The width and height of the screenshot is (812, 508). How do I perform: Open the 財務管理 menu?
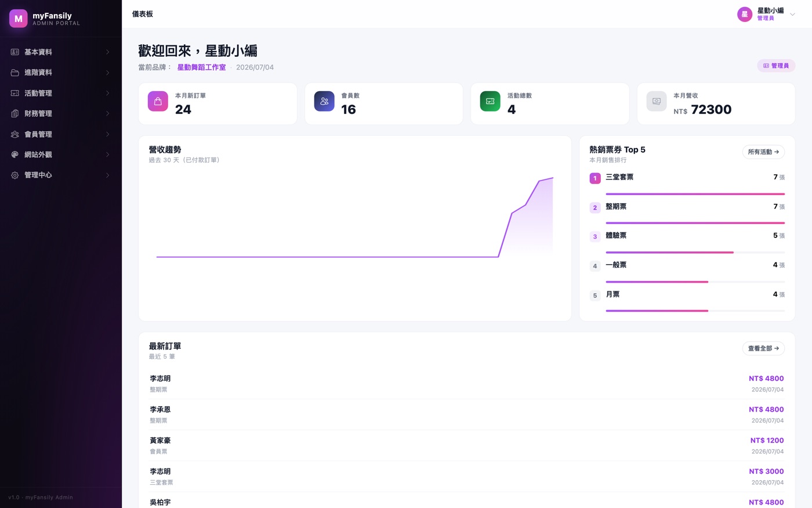(x=61, y=114)
